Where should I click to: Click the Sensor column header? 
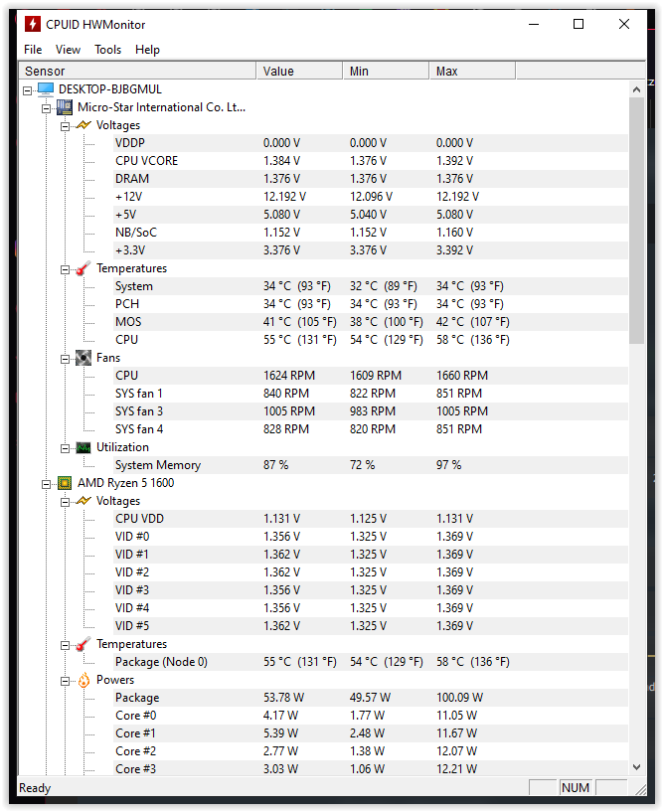click(137, 71)
